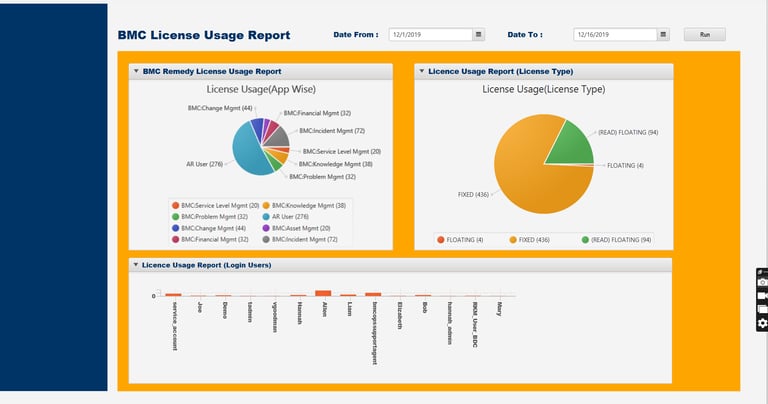Click the Run button

705,35
